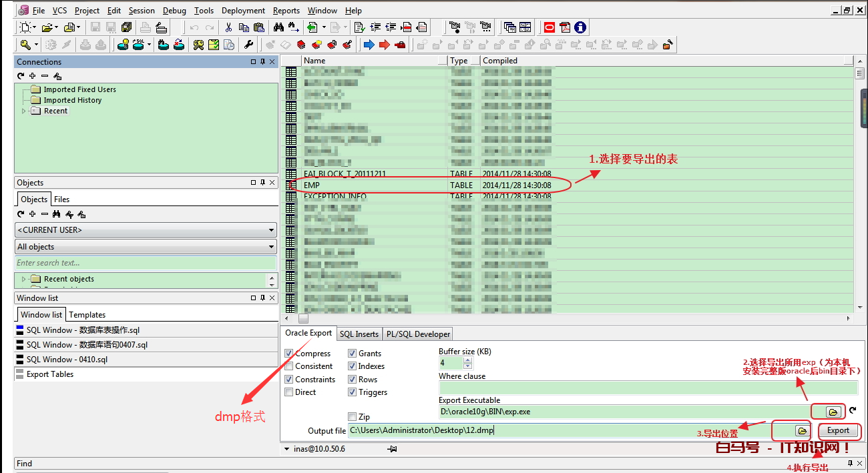Click the binoculars Find icon

pos(278,27)
